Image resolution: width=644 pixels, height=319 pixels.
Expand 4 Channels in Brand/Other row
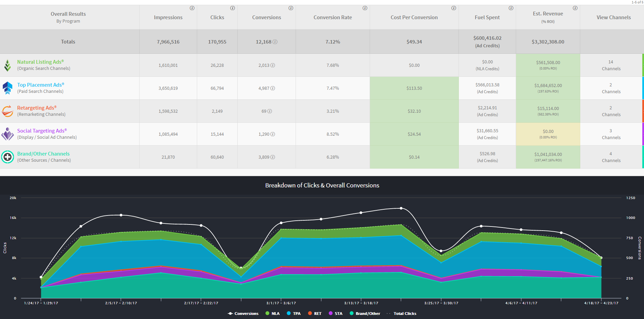pos(611,157)
